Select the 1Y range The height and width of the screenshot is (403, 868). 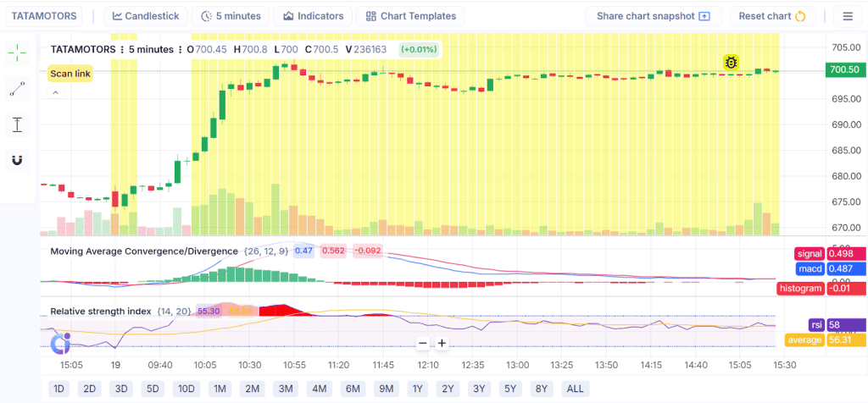[417, 389]
